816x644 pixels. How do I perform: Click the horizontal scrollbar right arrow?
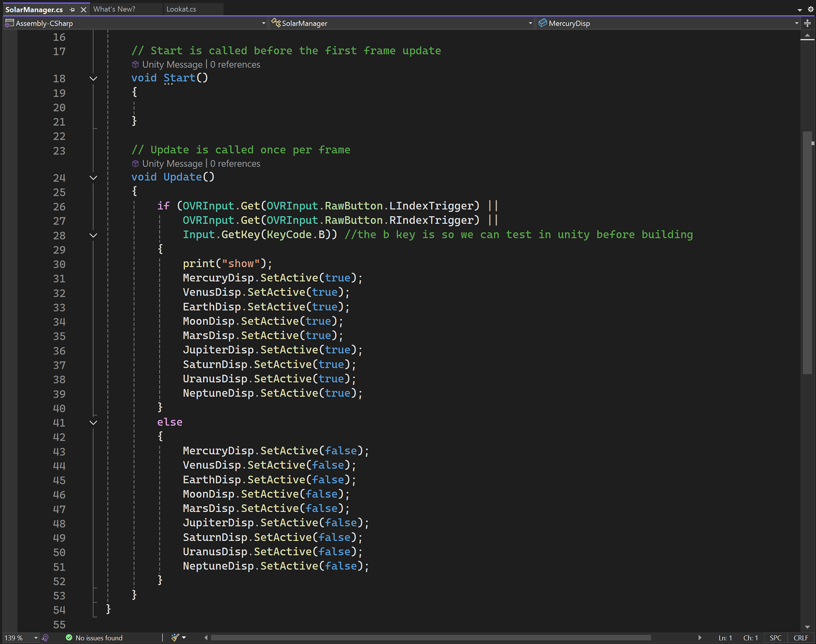pos(700,638)
